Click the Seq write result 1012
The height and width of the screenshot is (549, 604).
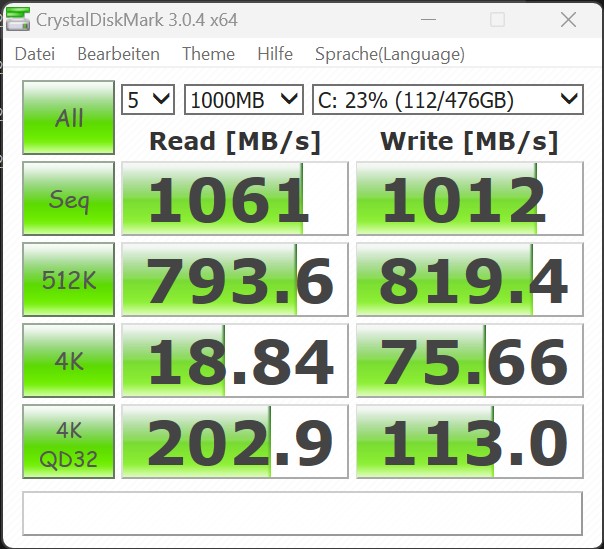click(470, 198)
